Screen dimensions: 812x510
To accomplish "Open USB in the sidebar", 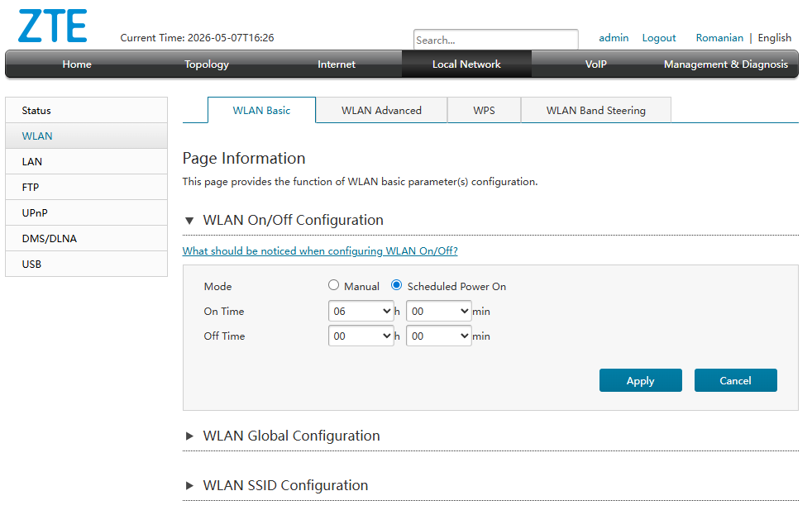I will click(87, 264).
